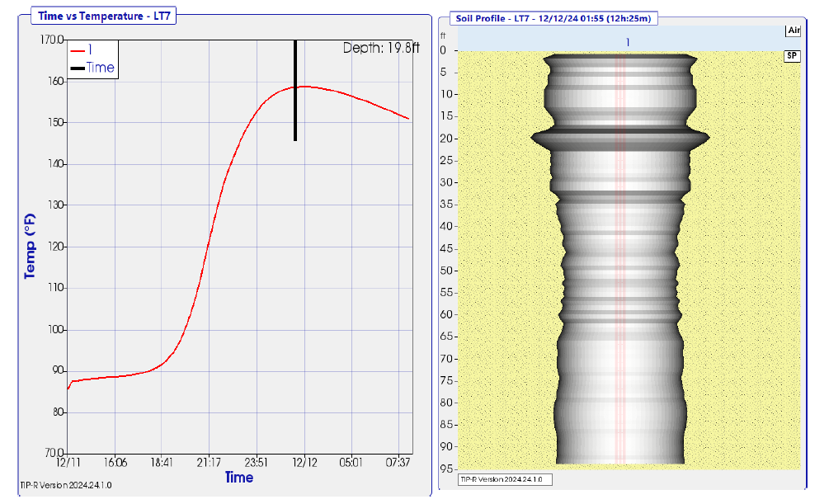Screen dimensions: 829x504
Task: Click the TIP-R Version label under soil profile
Action: coord(506,479)
